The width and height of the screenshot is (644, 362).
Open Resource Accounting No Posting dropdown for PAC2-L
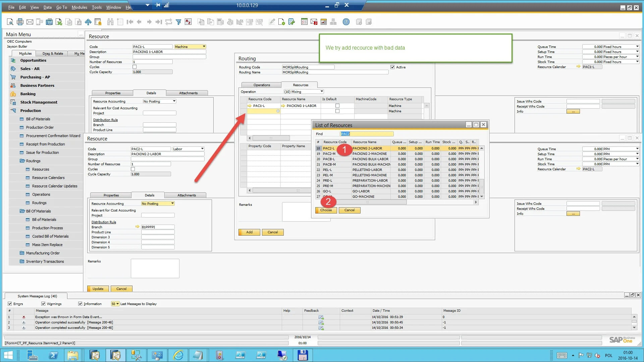[172, 203]
